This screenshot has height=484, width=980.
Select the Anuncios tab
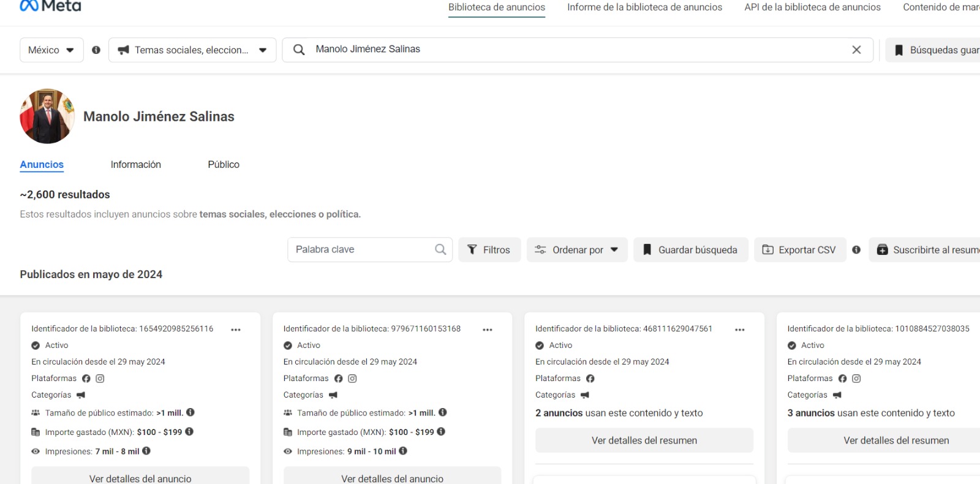pyautogui.click(x=42, y=164)
